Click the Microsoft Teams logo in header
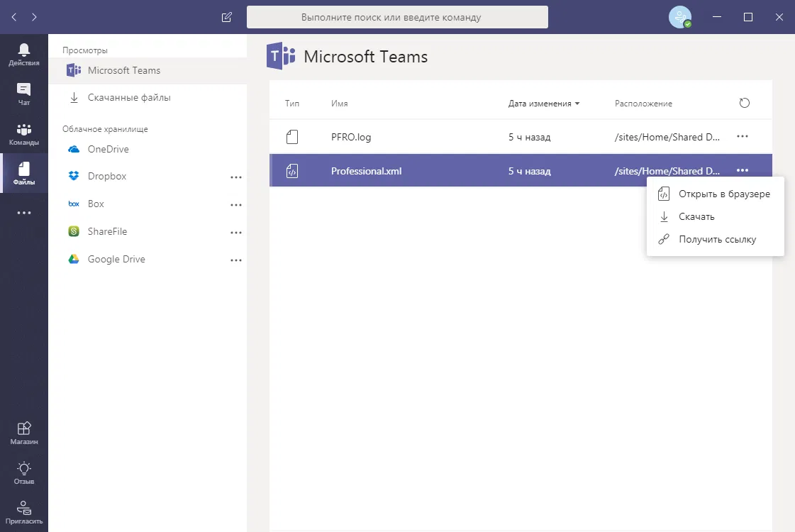This screenshot has width=795, height=532. [280, 56]
